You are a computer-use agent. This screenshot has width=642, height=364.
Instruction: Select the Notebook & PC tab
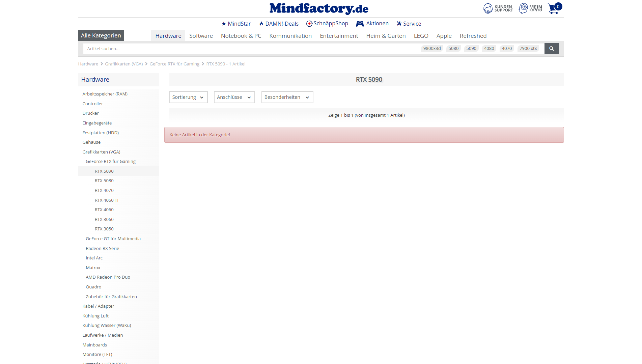241,36
